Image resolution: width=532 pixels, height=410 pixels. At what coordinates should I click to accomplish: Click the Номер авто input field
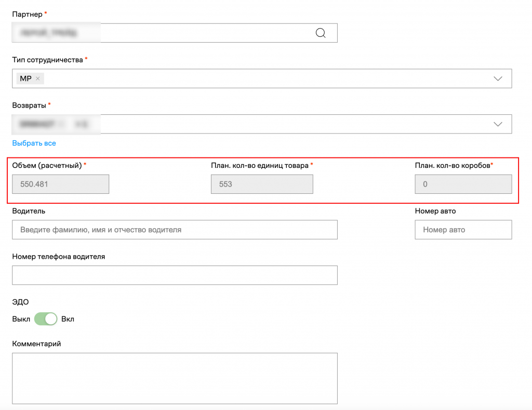click(463, 230)
